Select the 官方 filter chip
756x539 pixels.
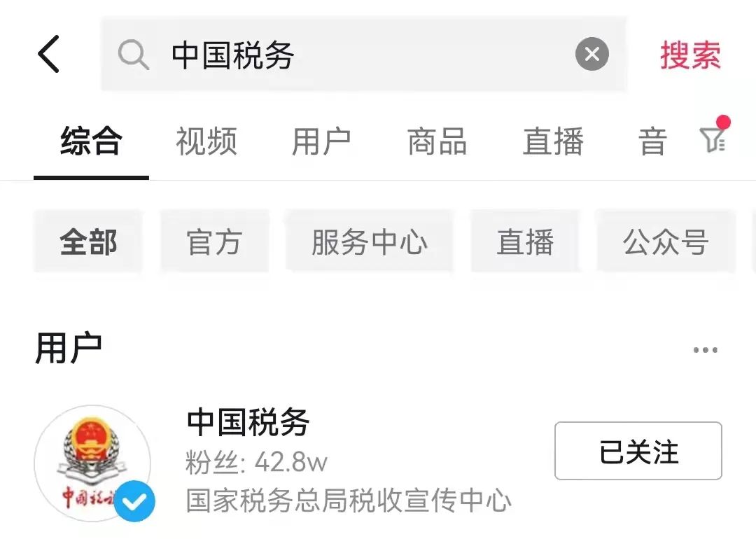[x=214, y=241]
